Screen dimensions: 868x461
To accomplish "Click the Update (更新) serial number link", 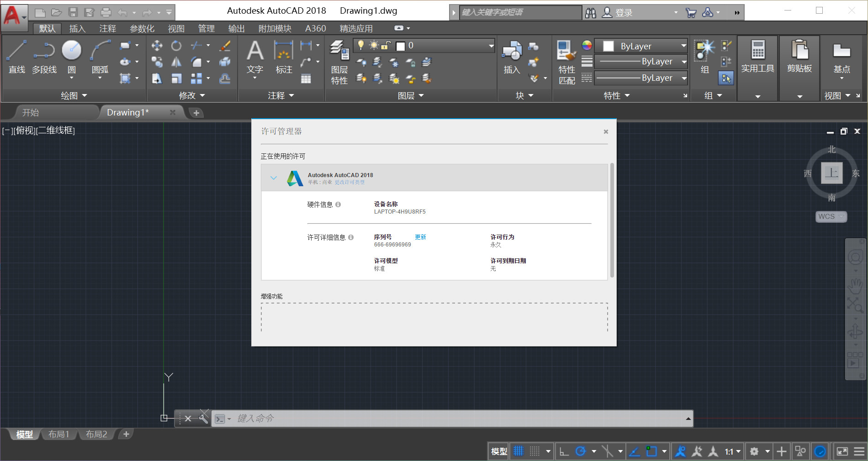I will 420,237.
